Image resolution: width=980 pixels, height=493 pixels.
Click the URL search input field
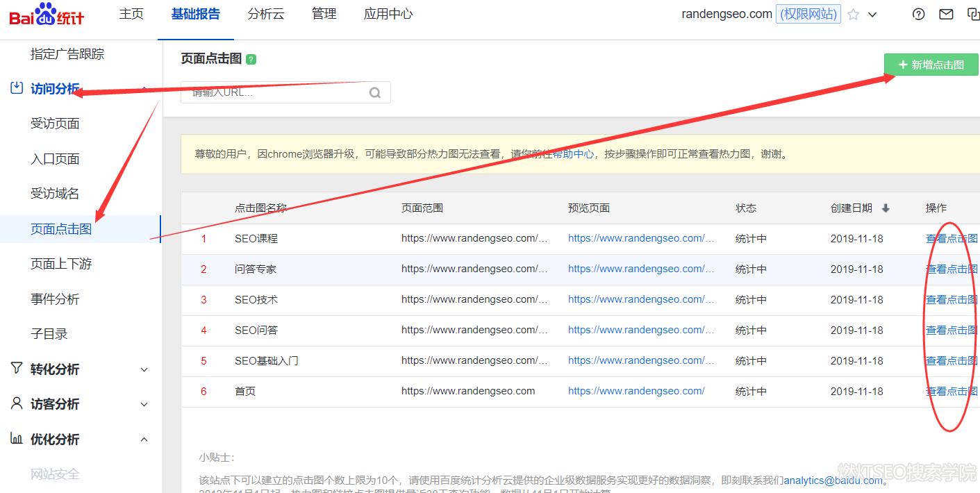point(285,92)
